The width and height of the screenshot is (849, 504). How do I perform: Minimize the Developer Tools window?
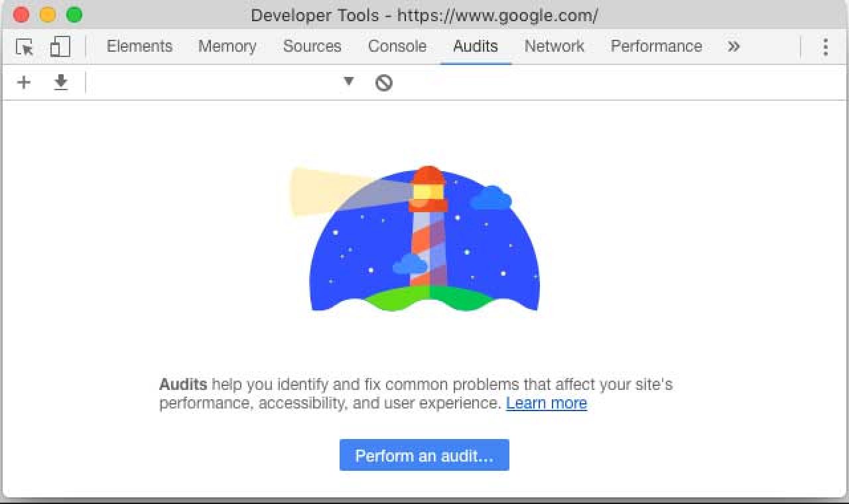[x=48, y=15]
